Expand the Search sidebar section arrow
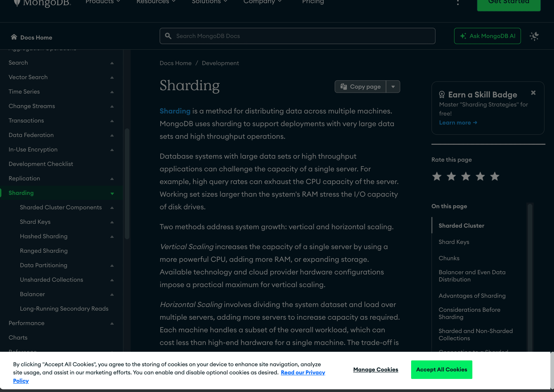This screenshot has height=392, width=554. [112, 63]
